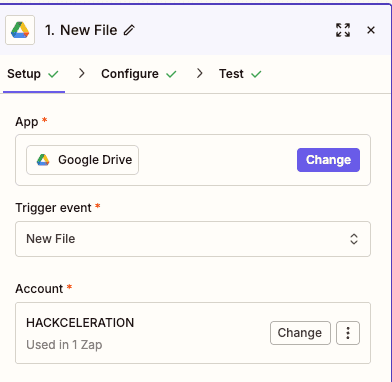Image resolution: width=392 pixels, height=382 pixels.
Task: Open the account more options menu
Action: (348, 333)
